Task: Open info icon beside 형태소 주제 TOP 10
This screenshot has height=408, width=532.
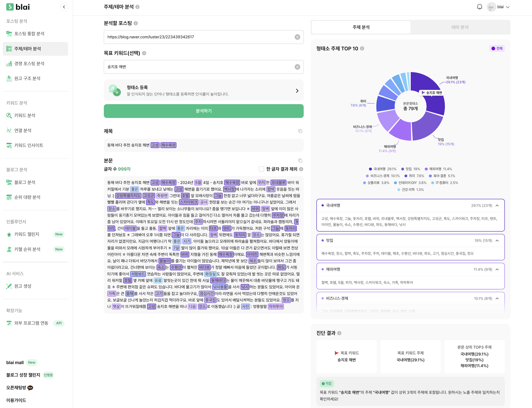Action: click(x=362, y=49)
